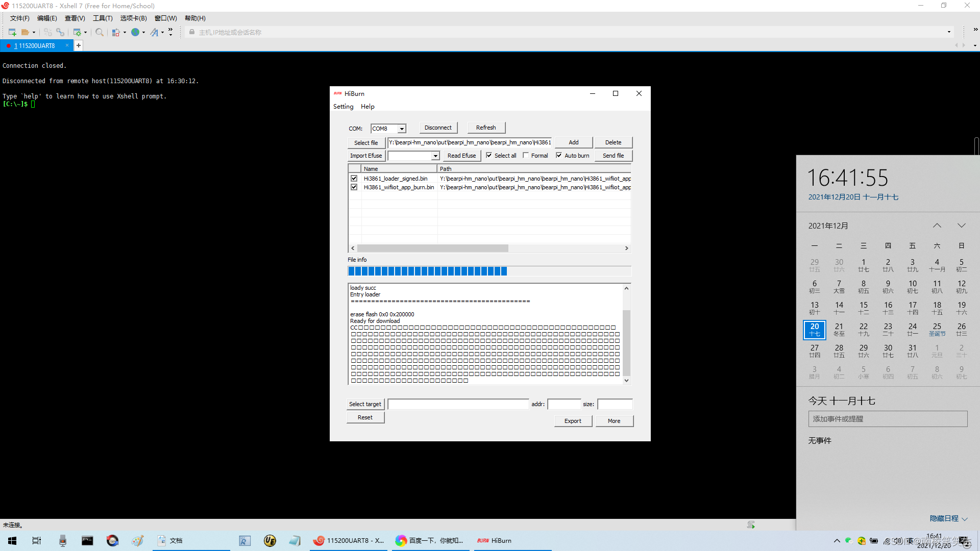Viewport: 980px width, 551px height.
Task: Click the globe encoding icon in toolbar
Action: point(135,32)
